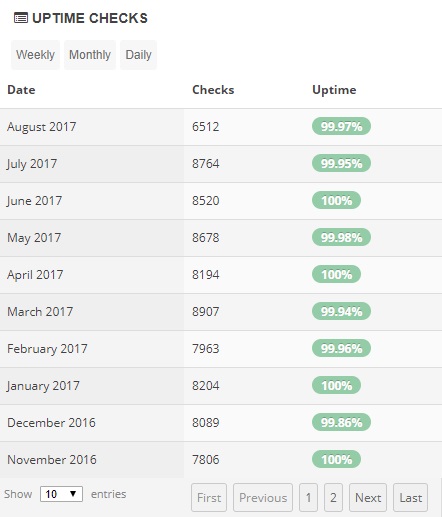
Task: Go to the First page
Action: coord(209,498)
